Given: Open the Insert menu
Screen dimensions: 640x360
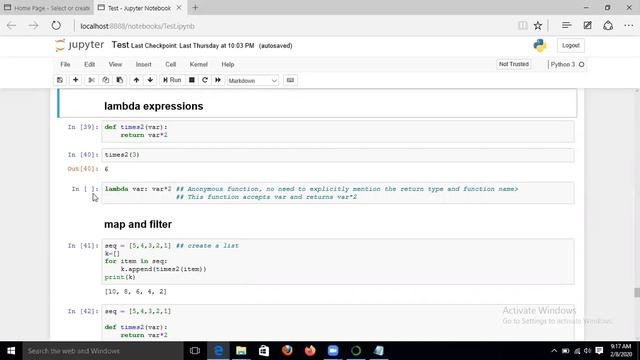Looking at the screenshot, I should click(x=144, y=64).
